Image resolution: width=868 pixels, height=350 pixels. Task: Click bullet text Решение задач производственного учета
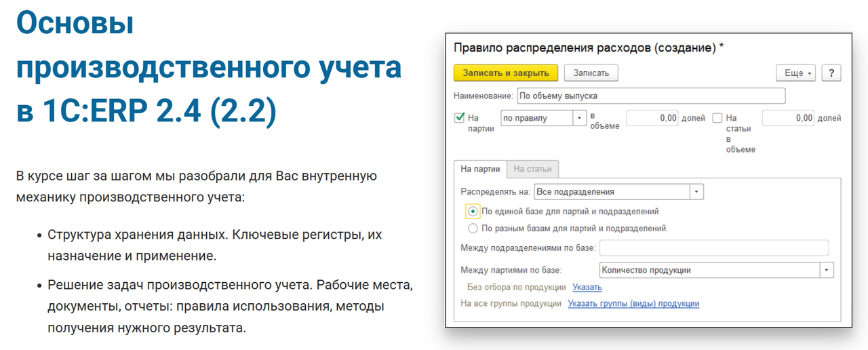click(179, 284)
